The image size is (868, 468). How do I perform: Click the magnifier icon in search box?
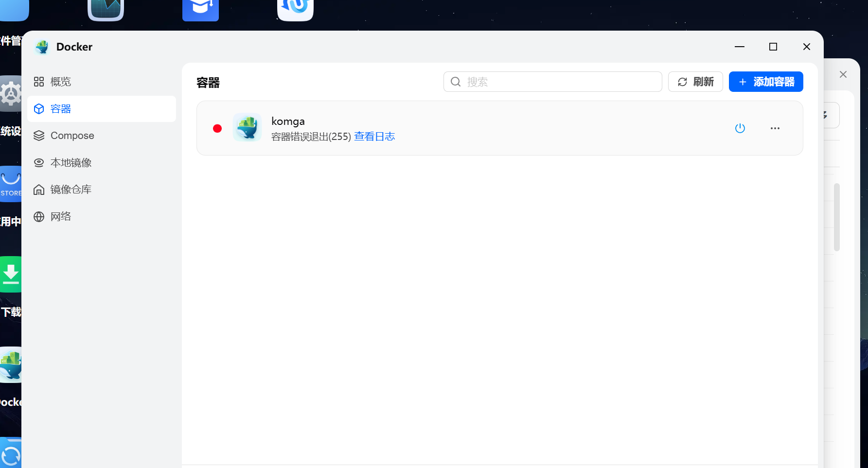pos(456,82)
